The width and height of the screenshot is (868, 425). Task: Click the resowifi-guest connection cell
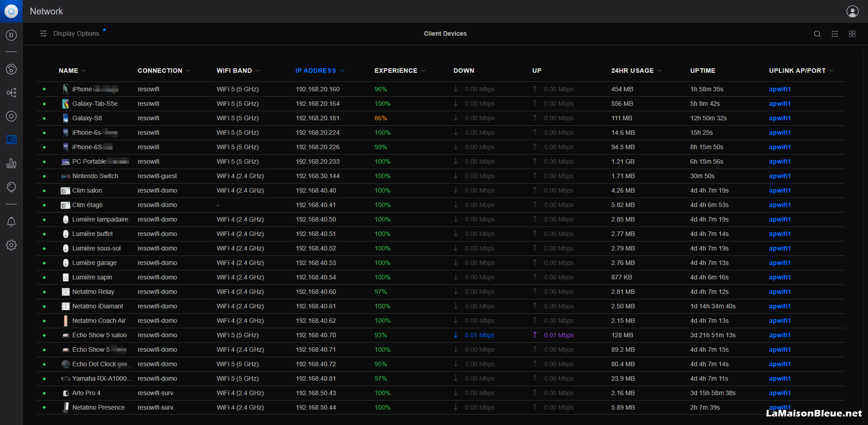click(x=157, y=176)
